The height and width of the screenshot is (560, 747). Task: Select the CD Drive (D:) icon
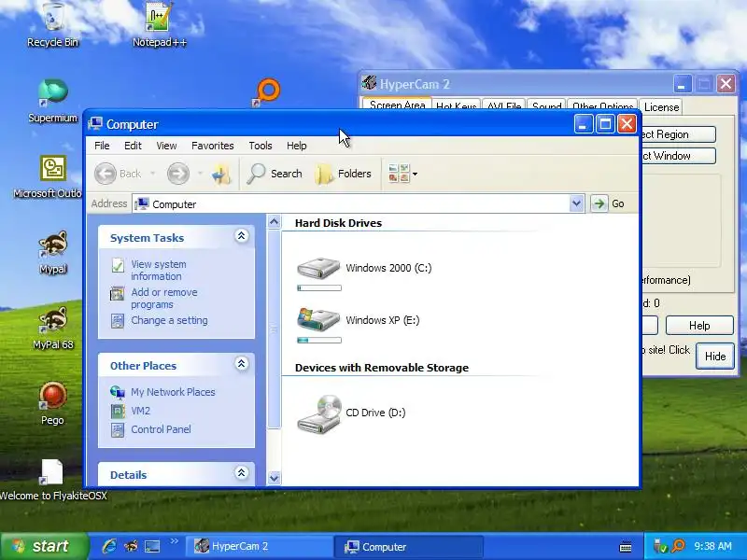coord(352,413)
